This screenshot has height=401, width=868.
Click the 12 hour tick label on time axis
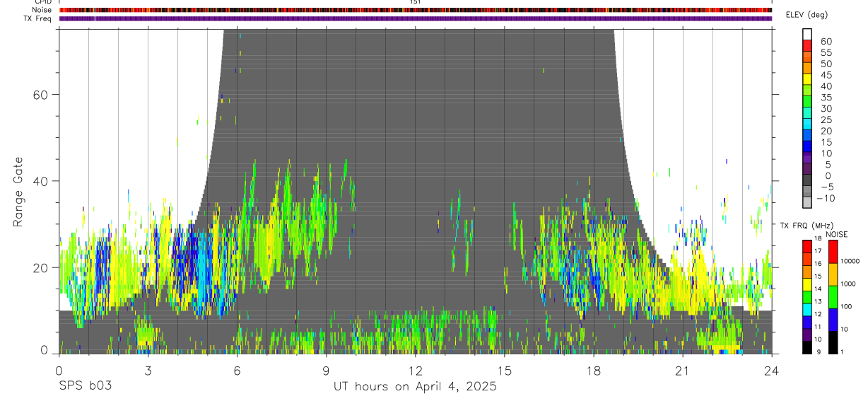pos(415,371)
